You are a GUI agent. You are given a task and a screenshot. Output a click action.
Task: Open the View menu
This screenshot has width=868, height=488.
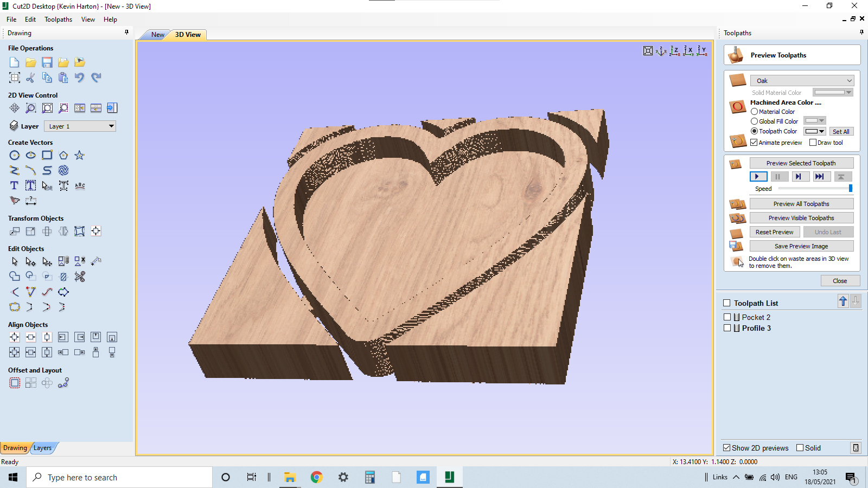click(x=88, y=20)
